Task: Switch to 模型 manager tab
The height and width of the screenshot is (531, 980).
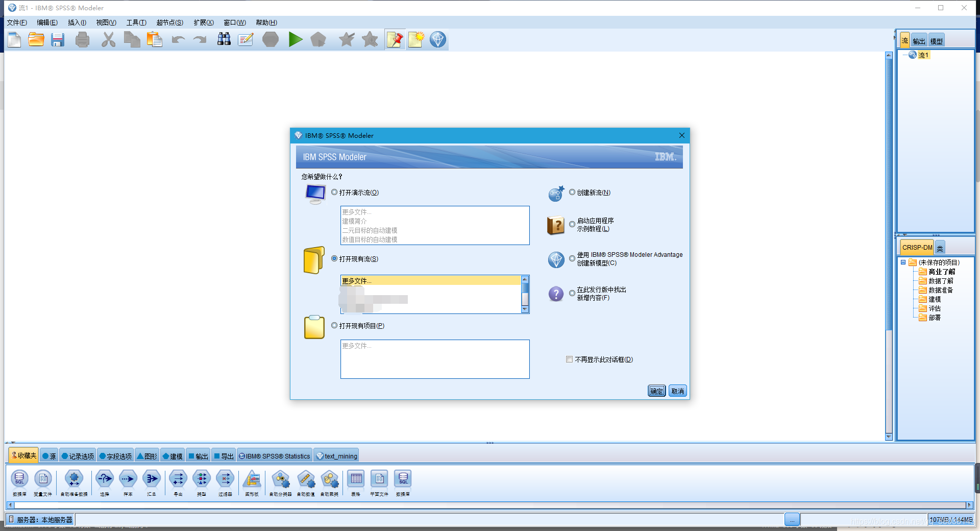Action: pyautogui.click(x=937, y=41)
